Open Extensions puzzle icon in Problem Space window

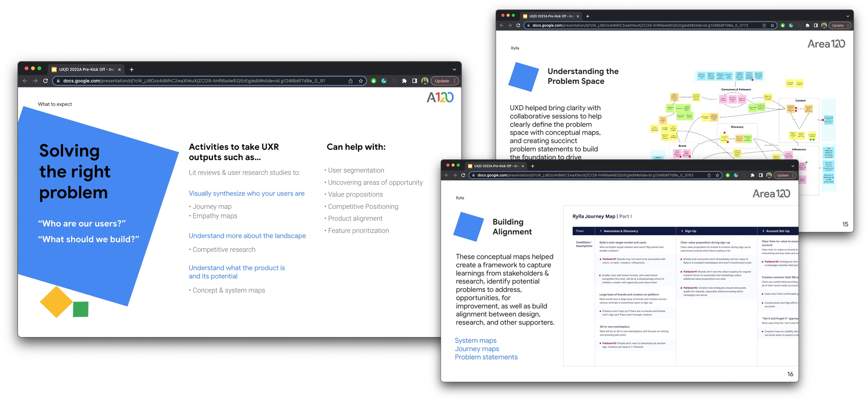coord(807,25)
